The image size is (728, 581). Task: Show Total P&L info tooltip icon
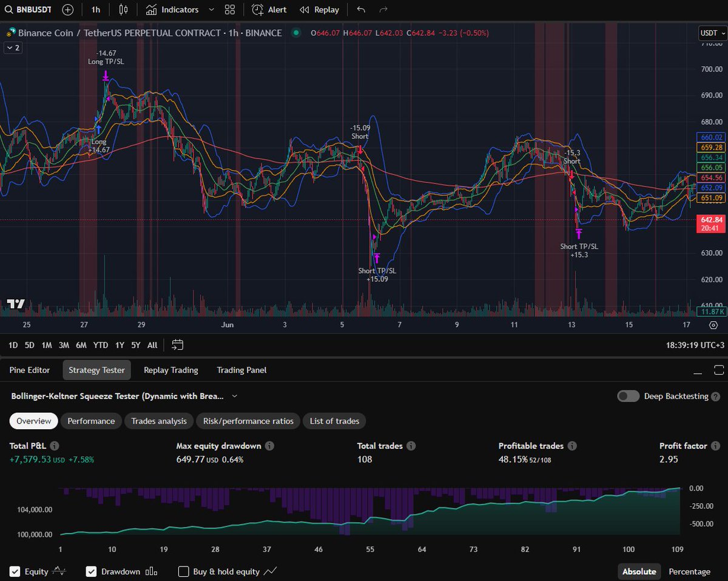coord(55,446)
